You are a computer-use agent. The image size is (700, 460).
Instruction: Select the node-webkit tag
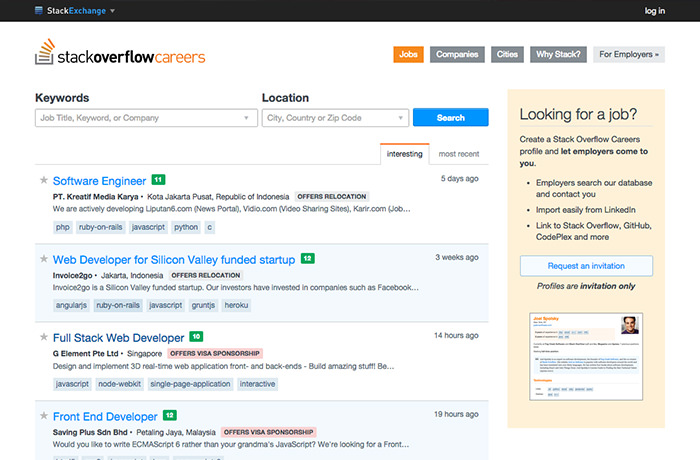click(119, 384)
